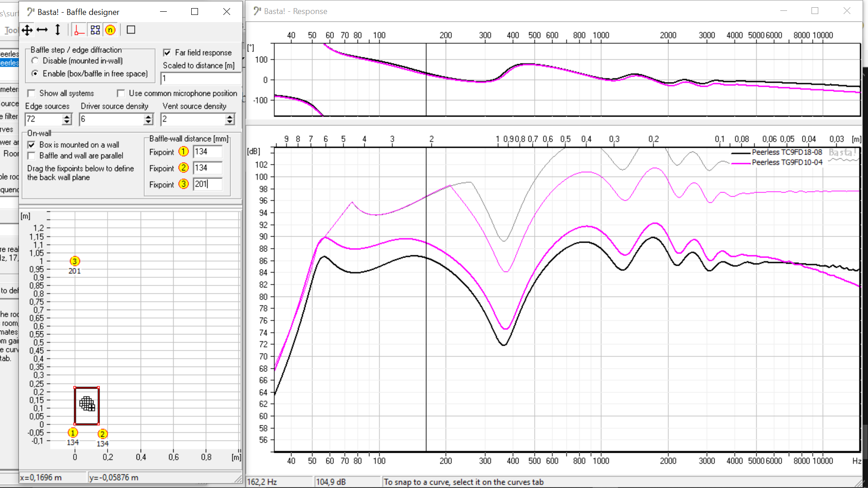868x488 pixels.
Task: Click Peerless TC9FD18-08 legend entry
Action: point(787,152)
